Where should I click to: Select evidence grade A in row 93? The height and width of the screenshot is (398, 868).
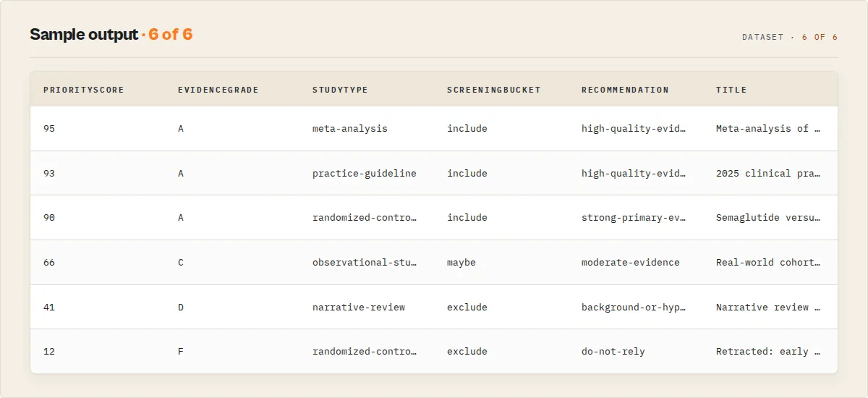click(x=181, y=174)
